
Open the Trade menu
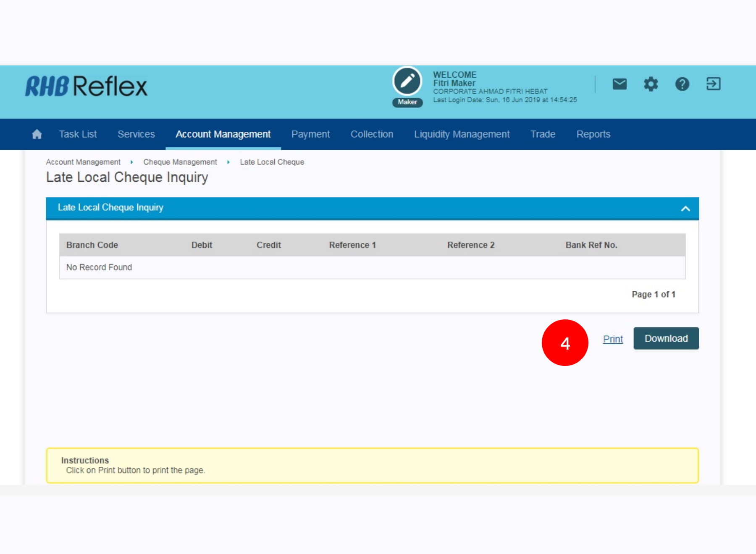tap(543, 134)
